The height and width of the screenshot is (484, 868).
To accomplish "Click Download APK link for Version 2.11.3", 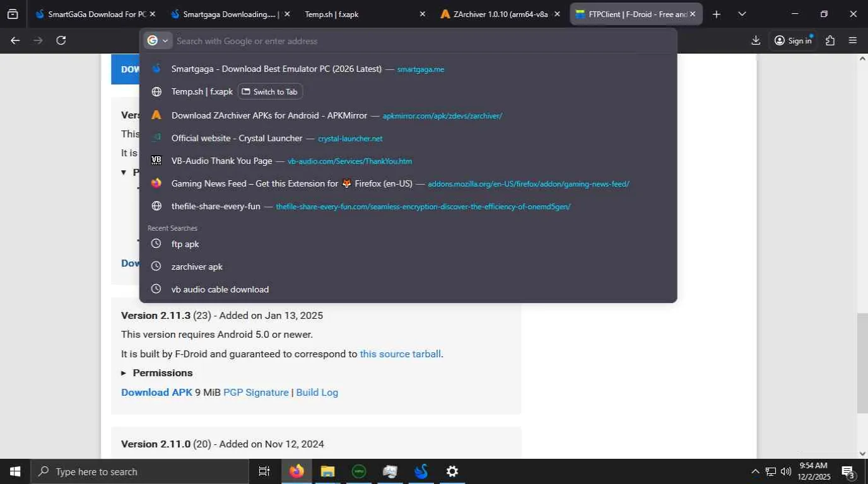I will coord(156,392).
